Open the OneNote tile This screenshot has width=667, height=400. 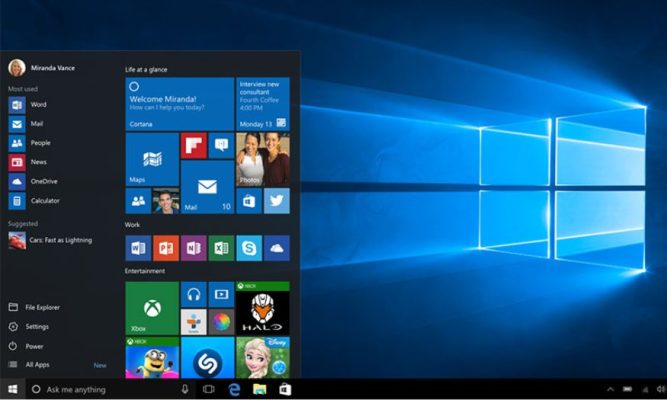(193, 247)
